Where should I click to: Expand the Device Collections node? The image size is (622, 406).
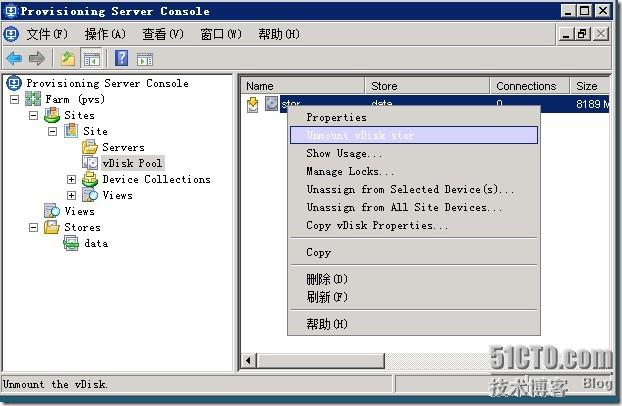(x=71, y=179)
